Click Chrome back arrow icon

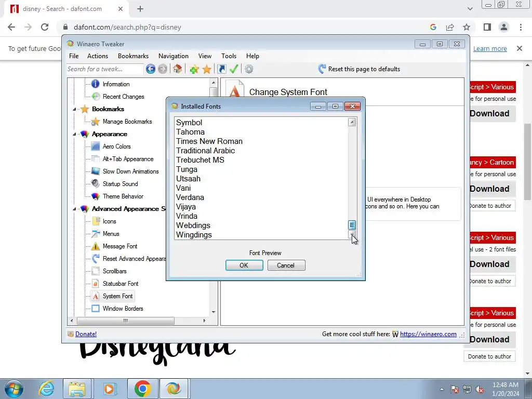[x=11, y=27]
